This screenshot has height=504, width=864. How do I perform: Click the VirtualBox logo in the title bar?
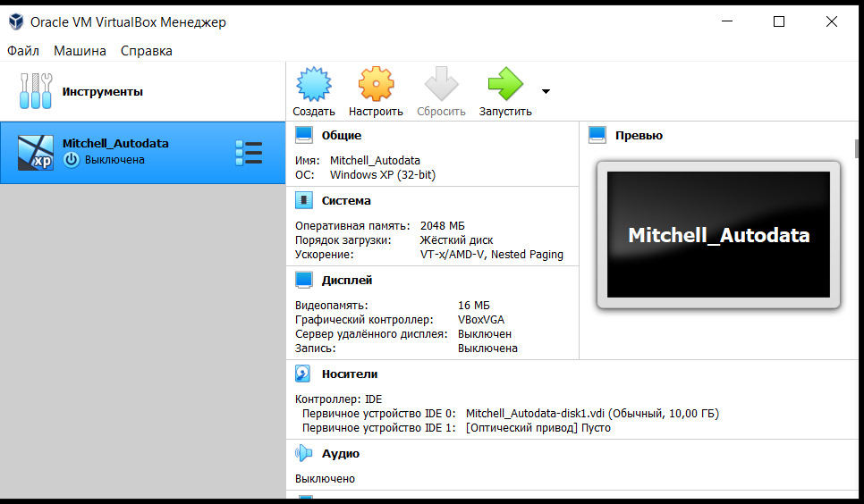point(16,21)
